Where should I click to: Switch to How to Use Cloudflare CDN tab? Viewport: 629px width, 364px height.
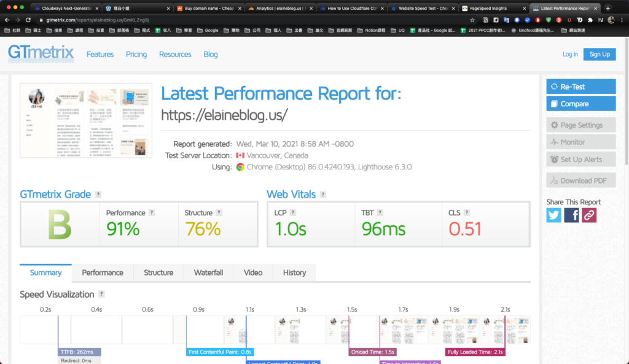point(352,8)
